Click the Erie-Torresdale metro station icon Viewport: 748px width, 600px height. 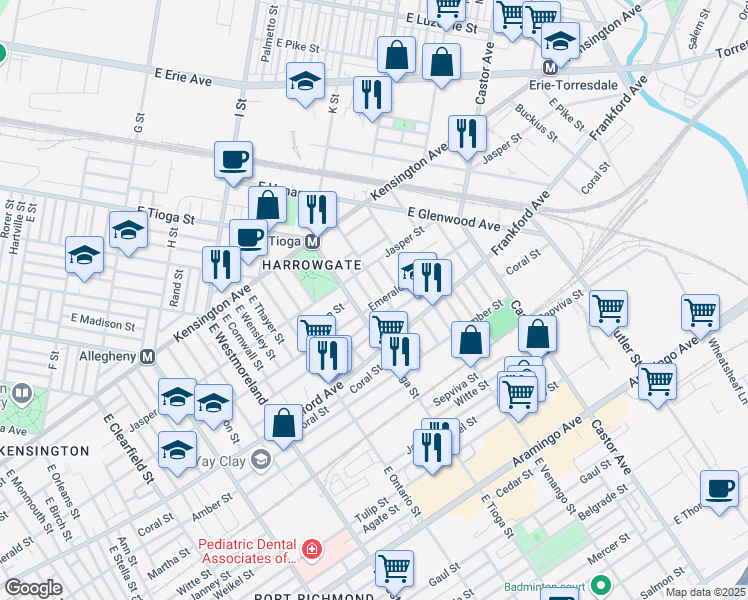click(551, 68)
